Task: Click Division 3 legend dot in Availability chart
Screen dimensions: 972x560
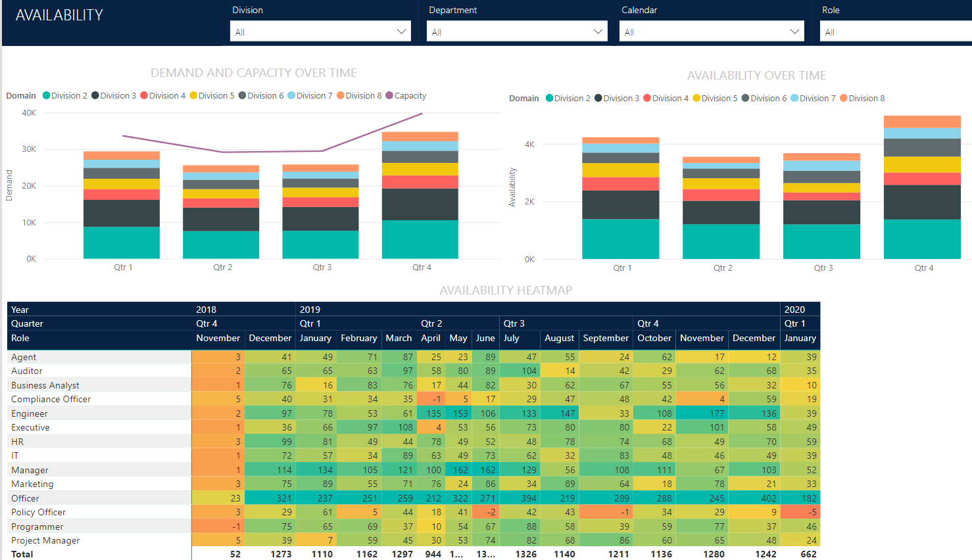Action: tap(599, 98)
